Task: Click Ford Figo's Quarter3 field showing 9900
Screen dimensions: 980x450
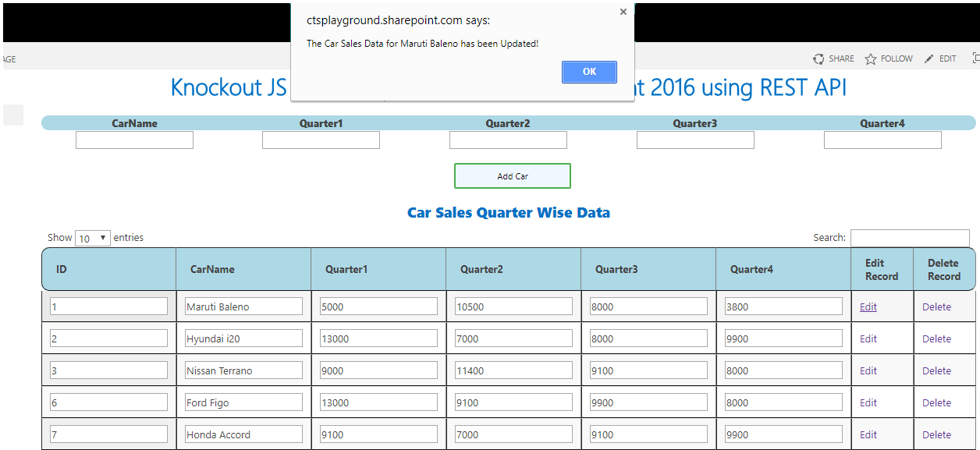Action: coord(648,402)
